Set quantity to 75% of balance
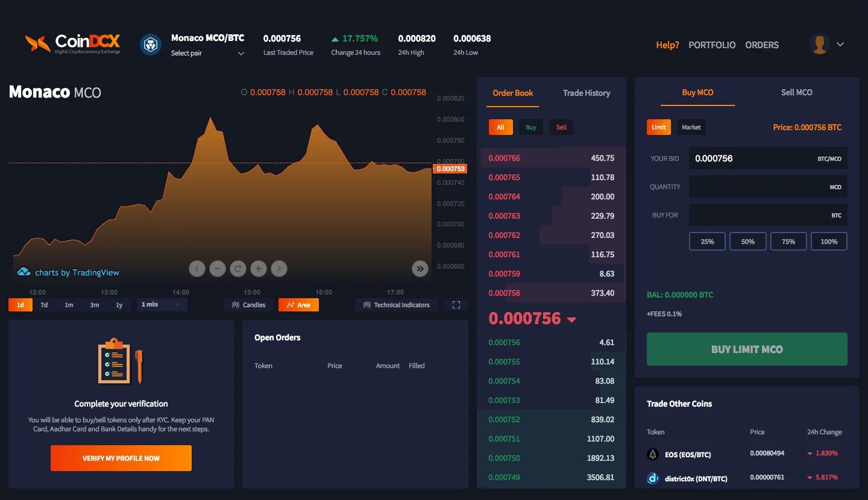The image size is (868, 500). (x=788, y=242)
